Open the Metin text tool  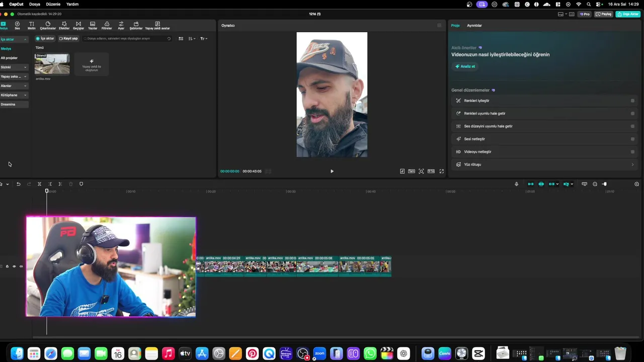click(31, 25)
